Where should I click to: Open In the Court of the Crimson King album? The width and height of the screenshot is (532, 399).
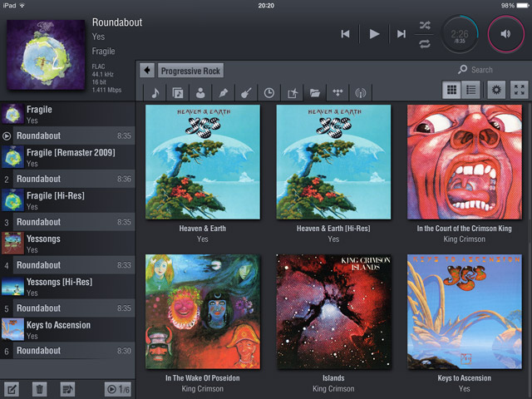pos(464,162)
